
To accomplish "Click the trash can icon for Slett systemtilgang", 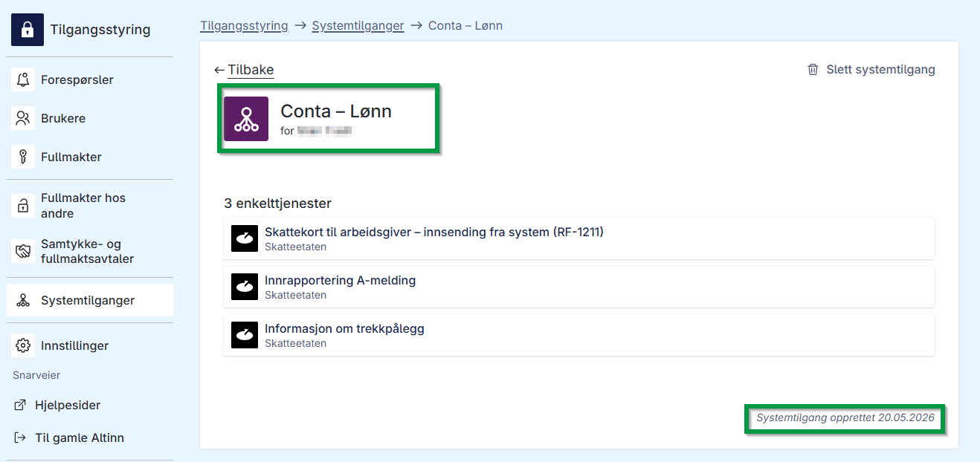I will coord(813,69).
